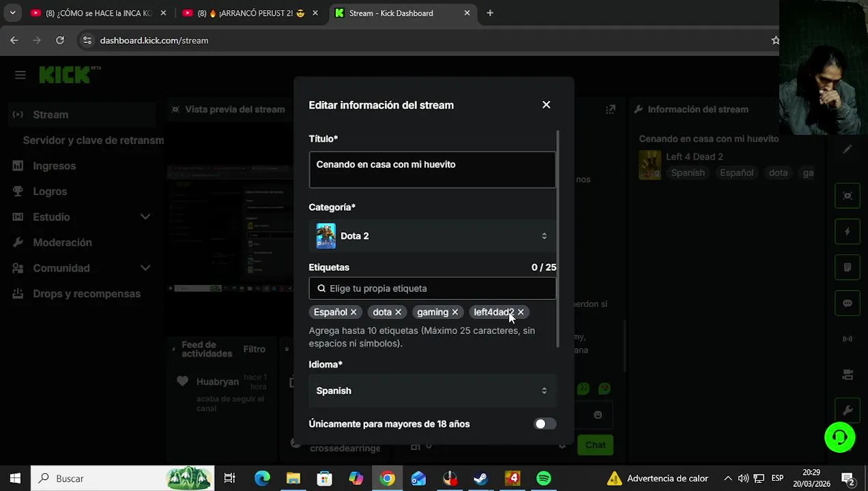868x491 pixels.
Task: Click the chat bubble icon in right toolbar
Action: pos(848,303)
